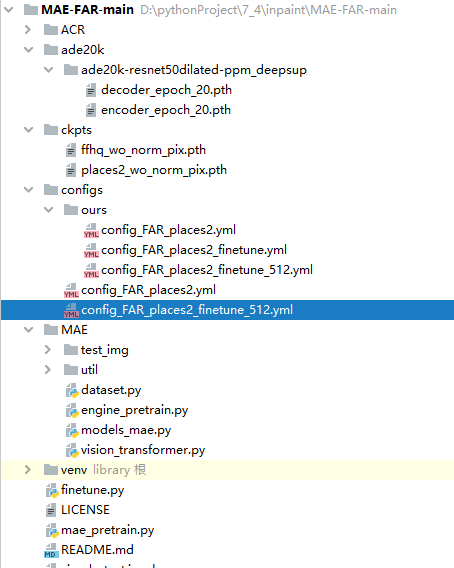Image resolution: width=454 pixels, height=568 pixels.
Task: Click ffhq_wo_norm_pix.pth file icon
Action: 71,150
